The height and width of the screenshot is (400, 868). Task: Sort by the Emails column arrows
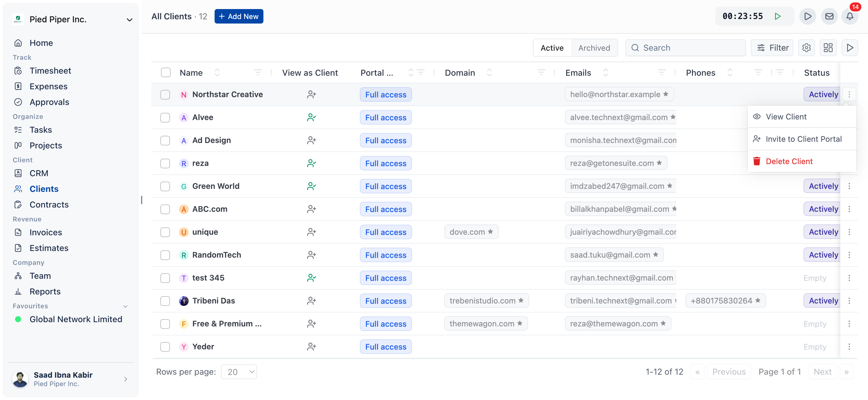tap(605, 72)
